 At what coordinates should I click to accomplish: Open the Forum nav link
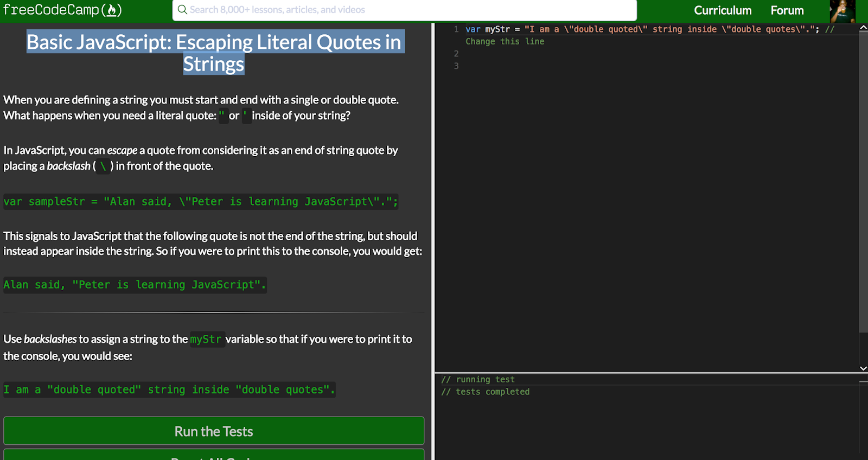[787, 10]
